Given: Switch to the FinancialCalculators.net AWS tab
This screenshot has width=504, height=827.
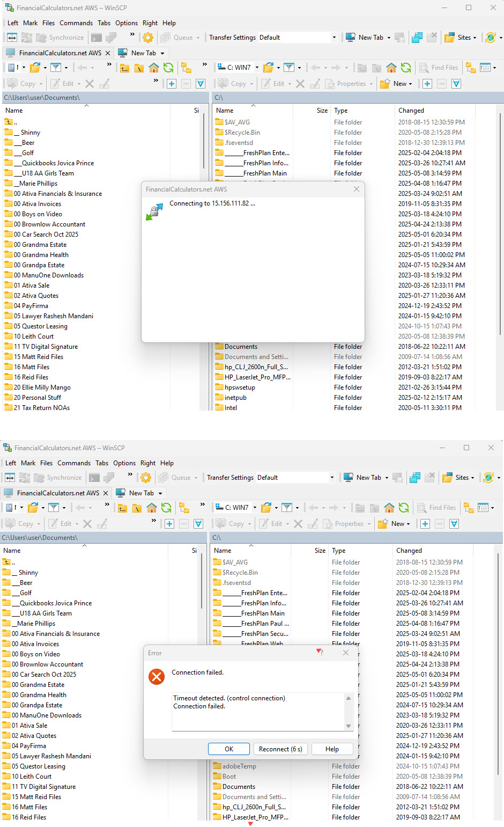Looking at the screenshot, I should pyautogui.click(x=59, y=53).
